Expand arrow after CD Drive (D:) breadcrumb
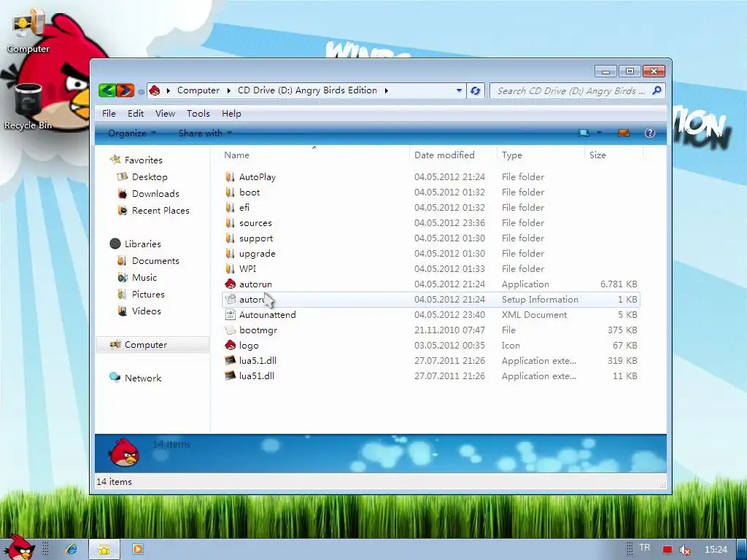 pos(387,90)
